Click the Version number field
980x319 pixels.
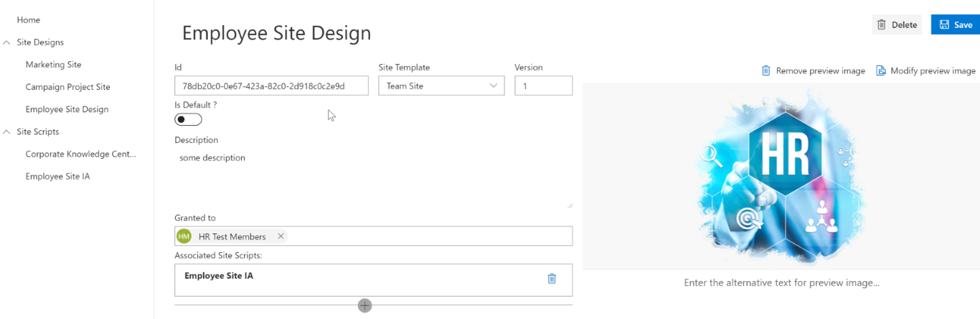click(x=543, y=85)
